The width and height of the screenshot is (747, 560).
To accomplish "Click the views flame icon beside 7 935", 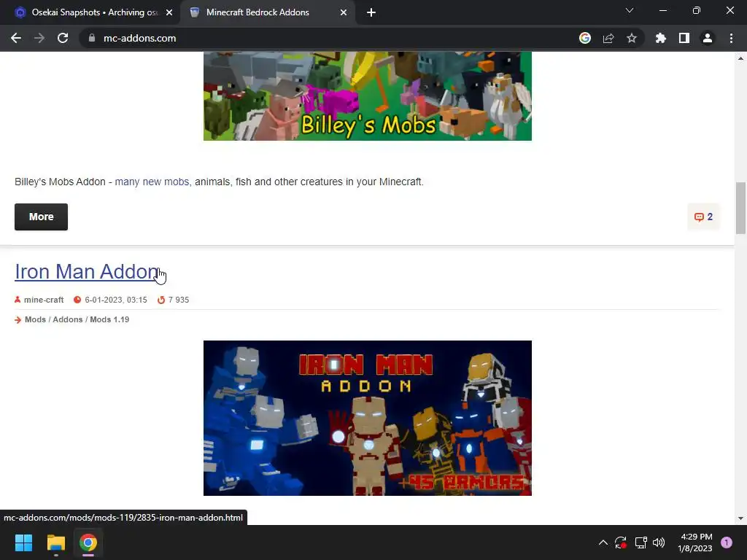I will [161, 300].
